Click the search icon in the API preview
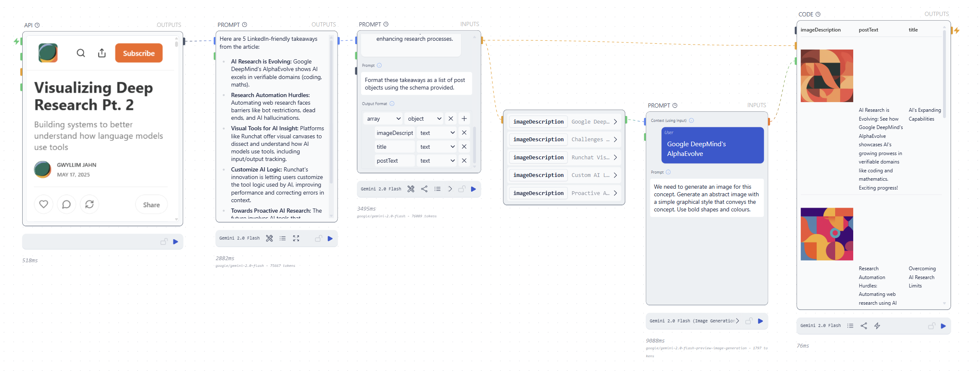980x377 pixels. coord(81,53)
